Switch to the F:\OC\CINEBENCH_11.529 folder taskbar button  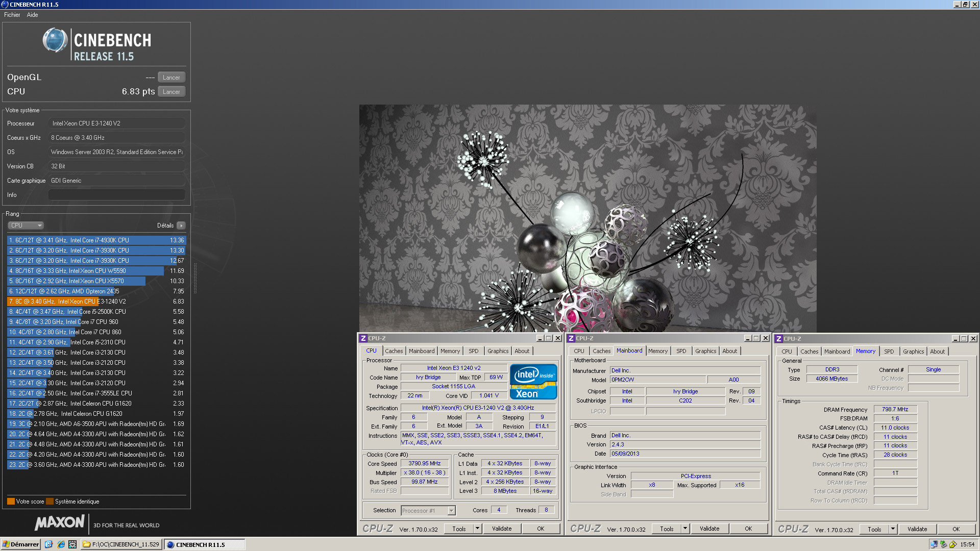tap(121, 544)
